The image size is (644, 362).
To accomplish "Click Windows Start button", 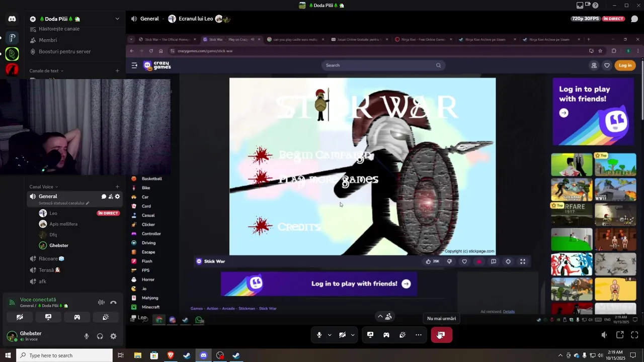I will 8,355.
